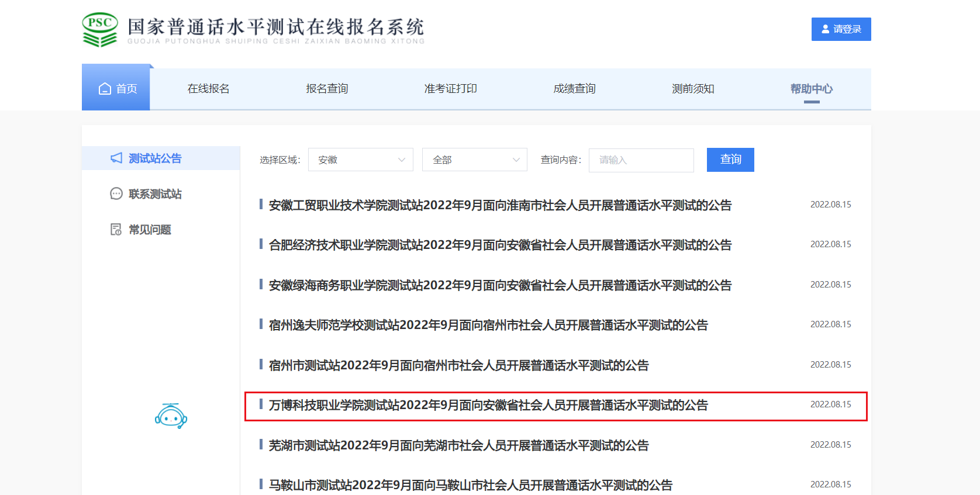Click the 安徽 dropdown arrow
Screen dimensions: 980x495
point(402,160)
